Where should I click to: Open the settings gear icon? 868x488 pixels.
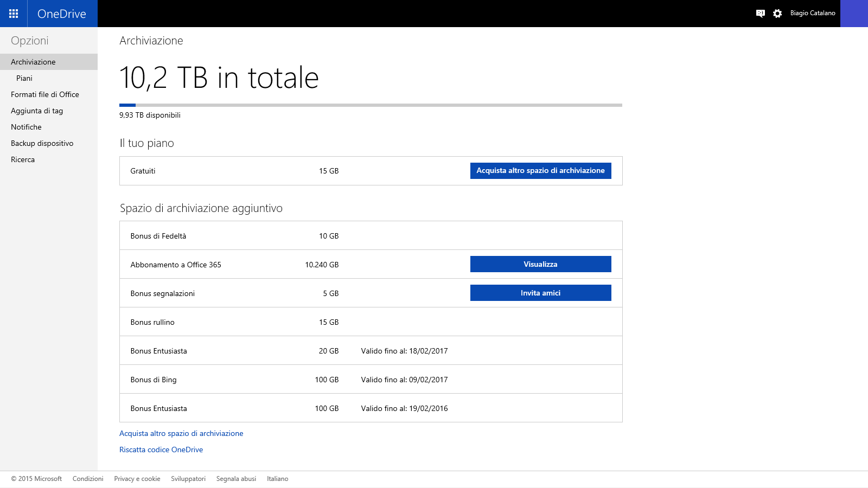pyautogui.click(x=777, y=14)
